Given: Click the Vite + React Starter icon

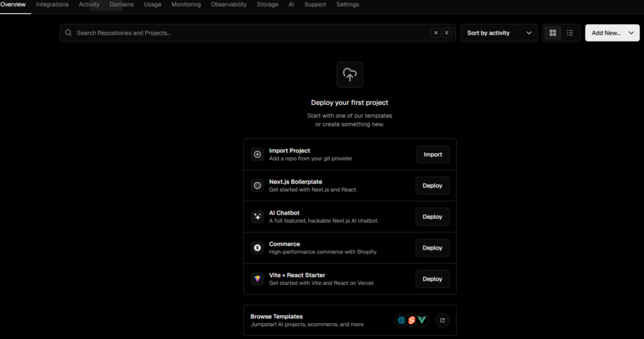Looking at the screenshot, I should tap(257, 279).
